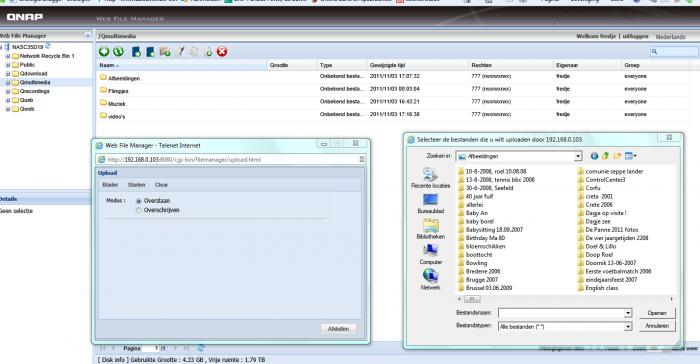Click the green back arrow toolbar icon
Screen dimensions: 700x364
point(104,52)
